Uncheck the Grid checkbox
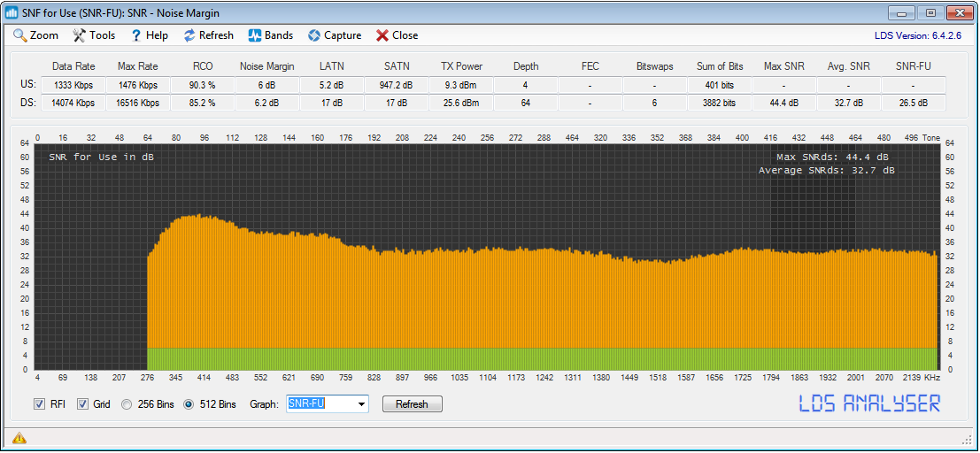The image size is (980, 453). pos(83,404)
